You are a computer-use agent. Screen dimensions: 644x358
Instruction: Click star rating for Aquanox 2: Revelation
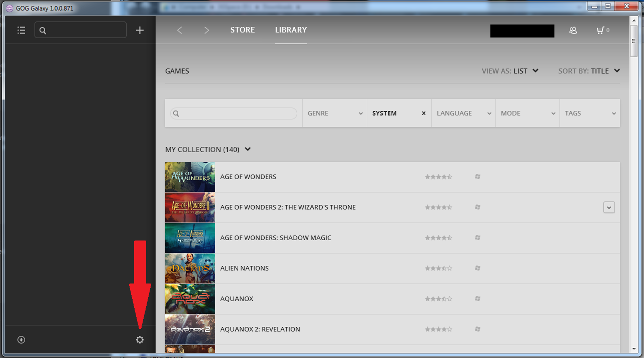click(438, 329)
